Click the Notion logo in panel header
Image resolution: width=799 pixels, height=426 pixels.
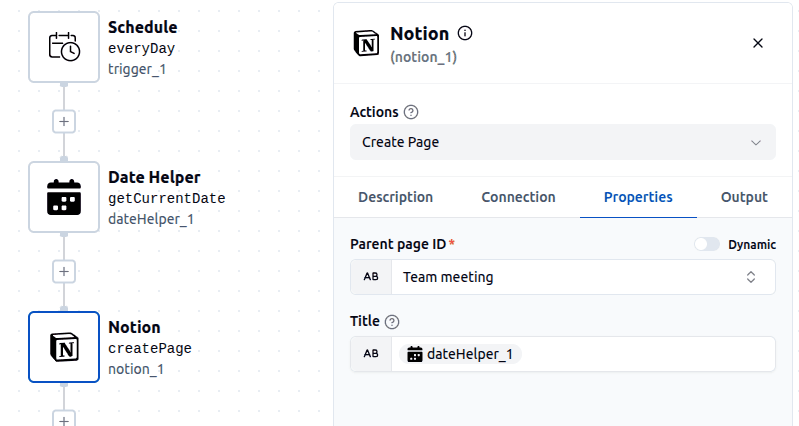[x=366, y=43]
